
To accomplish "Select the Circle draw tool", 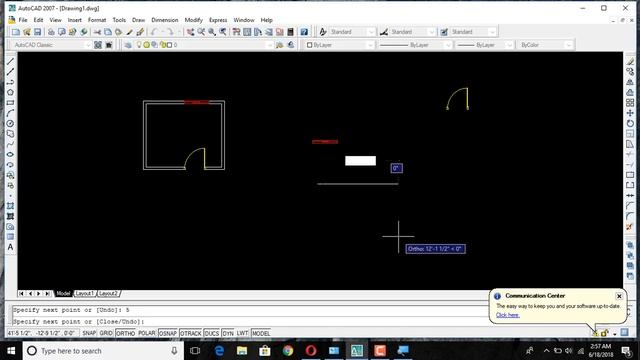I will [x=10, y=123].
